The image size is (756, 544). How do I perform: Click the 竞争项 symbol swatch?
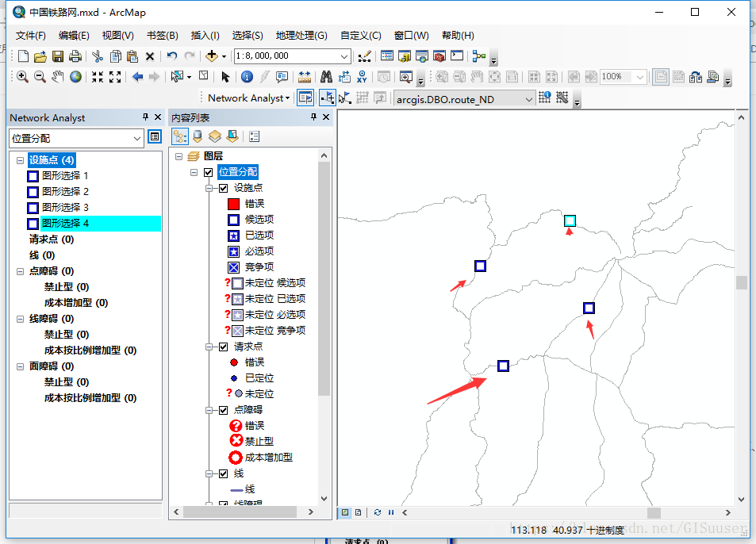click(x=233, y=267)
